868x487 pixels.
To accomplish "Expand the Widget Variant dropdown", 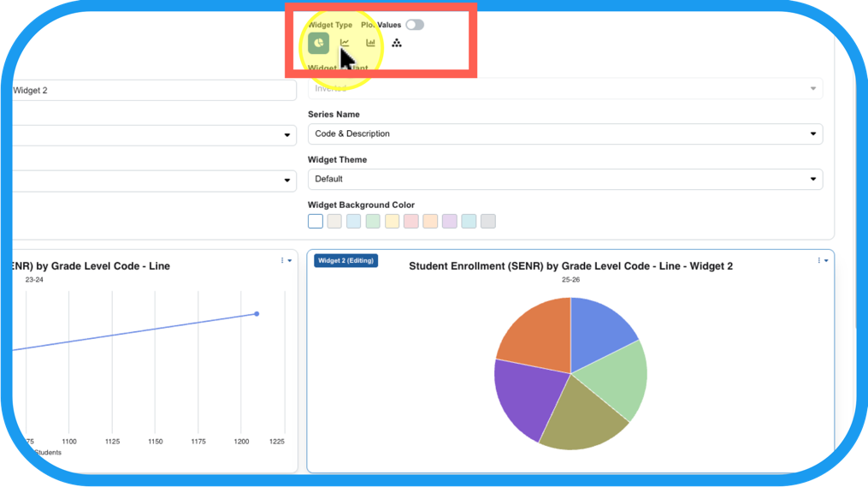I will click(564, 88).
